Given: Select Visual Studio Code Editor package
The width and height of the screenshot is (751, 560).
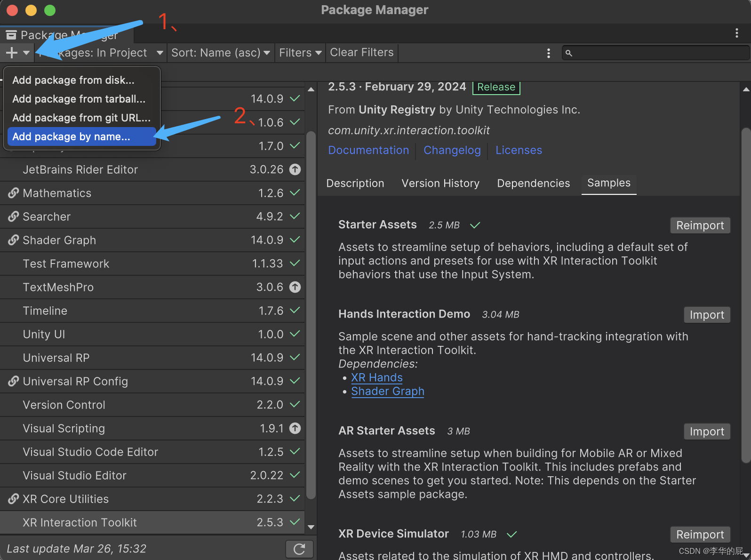Looking at the screenshot, I should [152, 452].
